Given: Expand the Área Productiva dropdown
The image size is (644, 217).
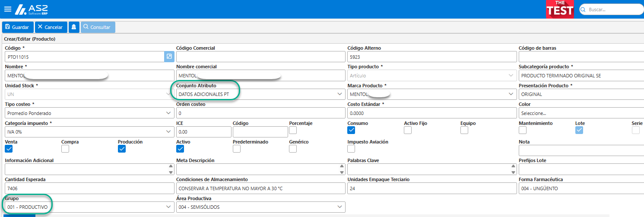Looking at the screenshot, I should click(261, 207).
